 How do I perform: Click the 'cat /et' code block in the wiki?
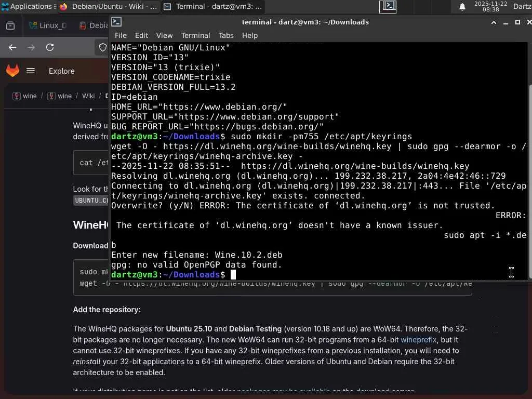pos(91,163)
